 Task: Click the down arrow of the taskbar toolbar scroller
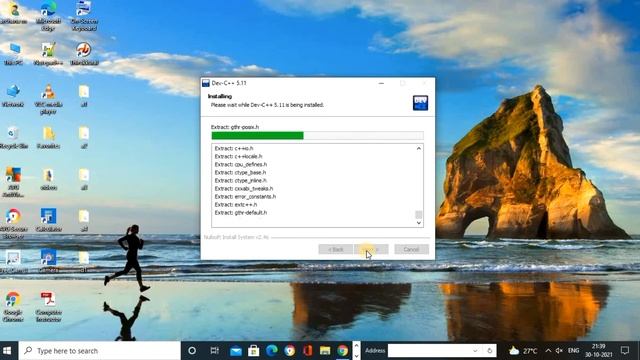(x=356, y=356)
